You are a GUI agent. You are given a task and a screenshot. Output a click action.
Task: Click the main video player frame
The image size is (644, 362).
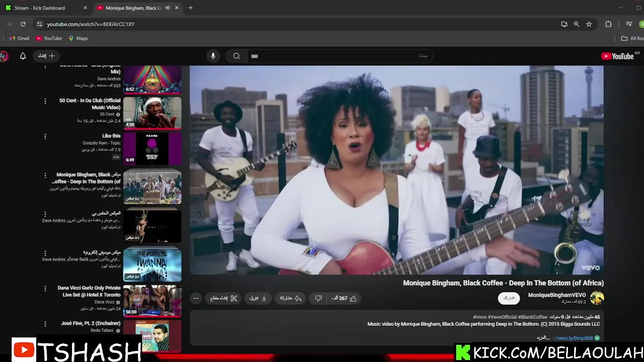pyautogui.click(x=396, y=170)
